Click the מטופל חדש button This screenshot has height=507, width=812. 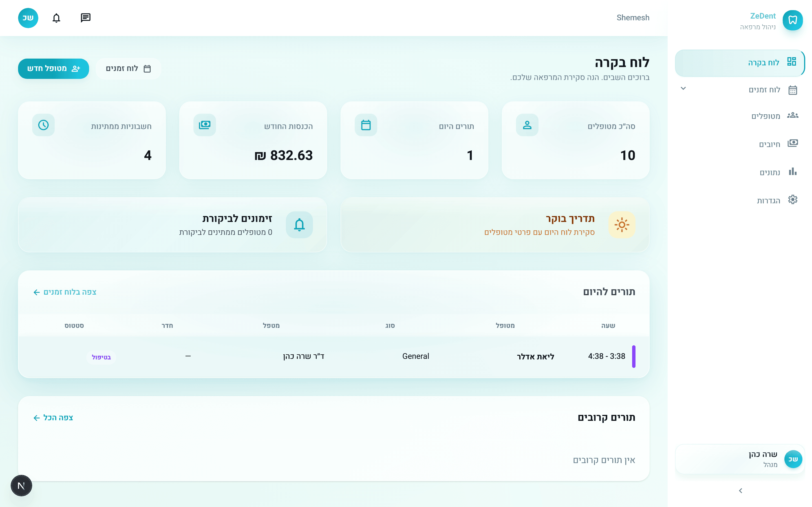coord(53,69)
